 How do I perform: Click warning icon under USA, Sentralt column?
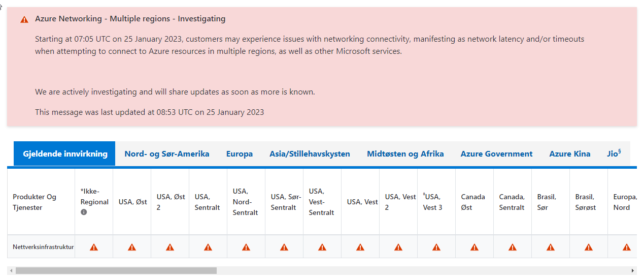[x=208, y=248]
